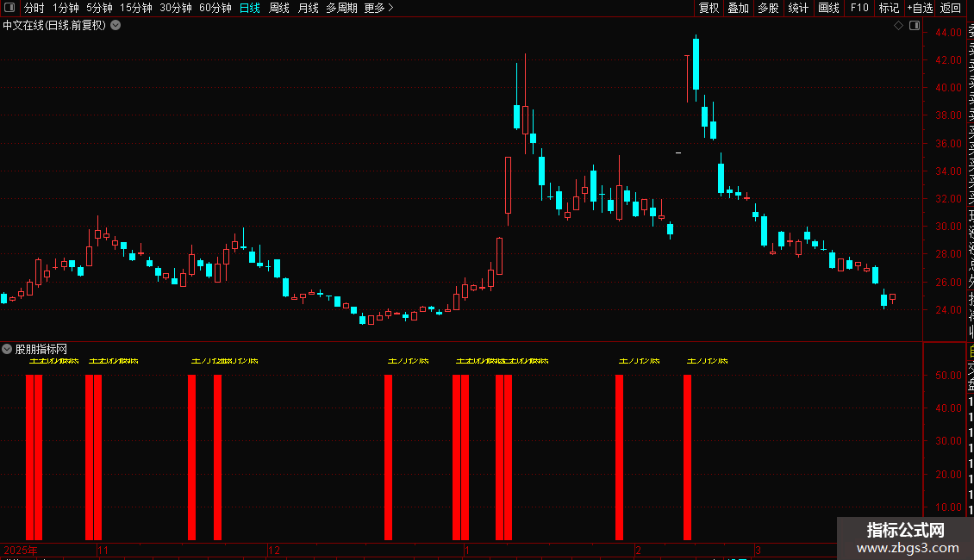Open dropdown beside 中文在线 title
Screen dimensions: 974x560
point(116,26)
